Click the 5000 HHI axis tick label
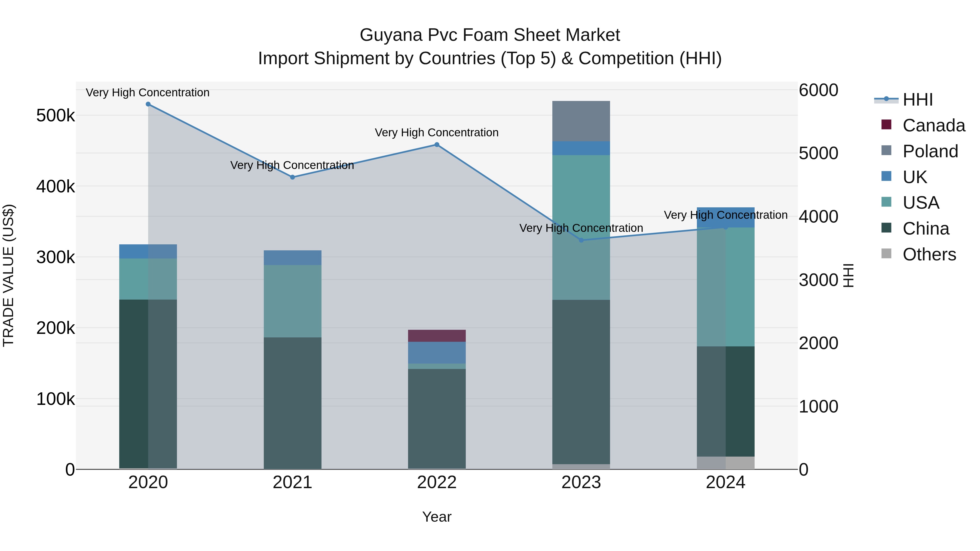Viewport: 980px width, 551px height. [818, 154]
